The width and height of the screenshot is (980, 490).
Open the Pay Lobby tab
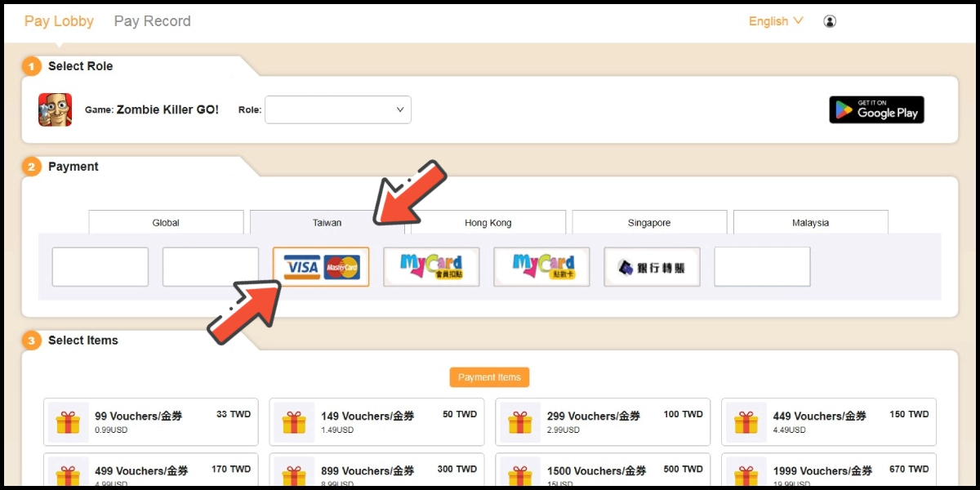coord(59,21)
